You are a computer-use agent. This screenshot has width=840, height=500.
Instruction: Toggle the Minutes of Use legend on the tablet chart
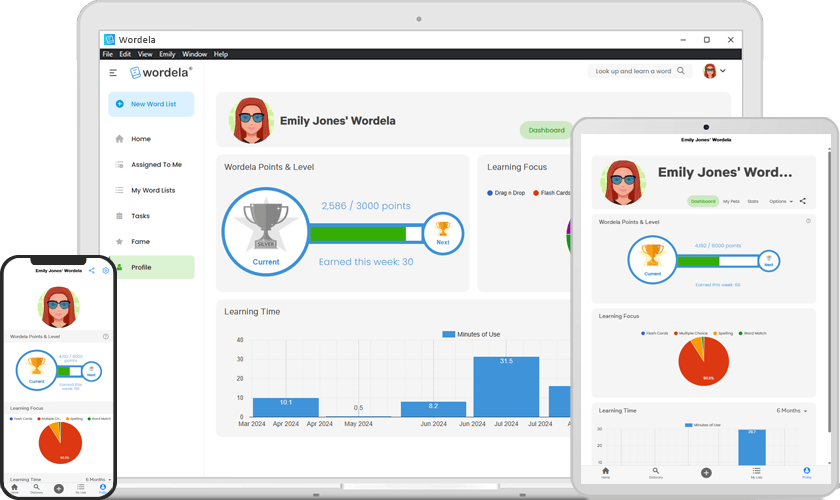(703, 425)
